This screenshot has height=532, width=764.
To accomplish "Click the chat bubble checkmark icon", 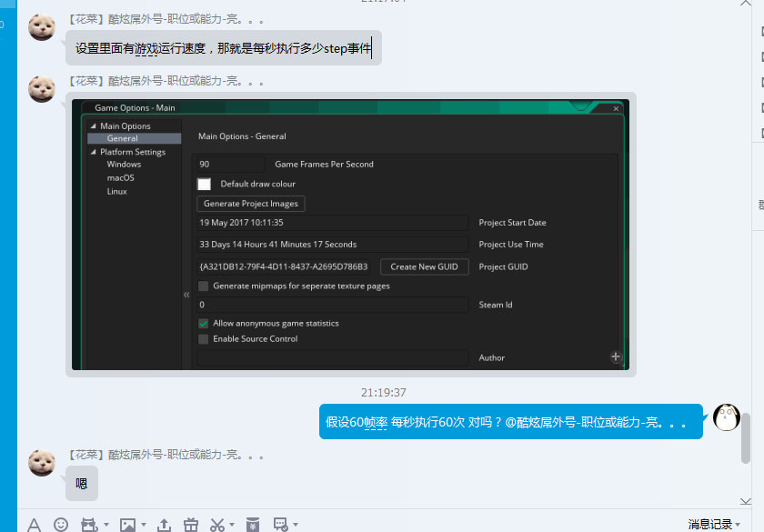I will coord(281,525).
